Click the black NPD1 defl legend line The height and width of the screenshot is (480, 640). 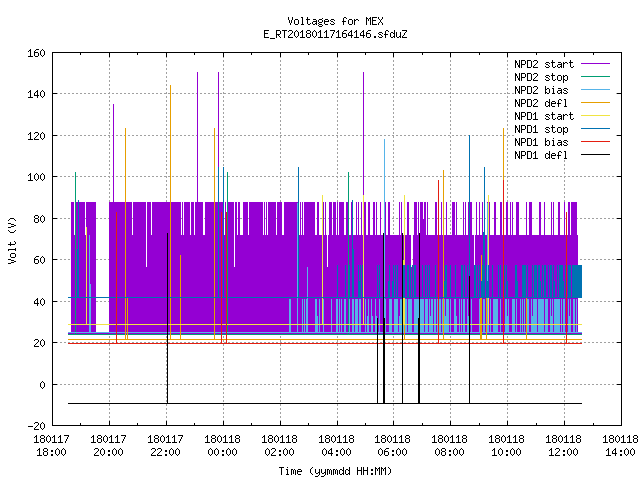tap(595, 155)
